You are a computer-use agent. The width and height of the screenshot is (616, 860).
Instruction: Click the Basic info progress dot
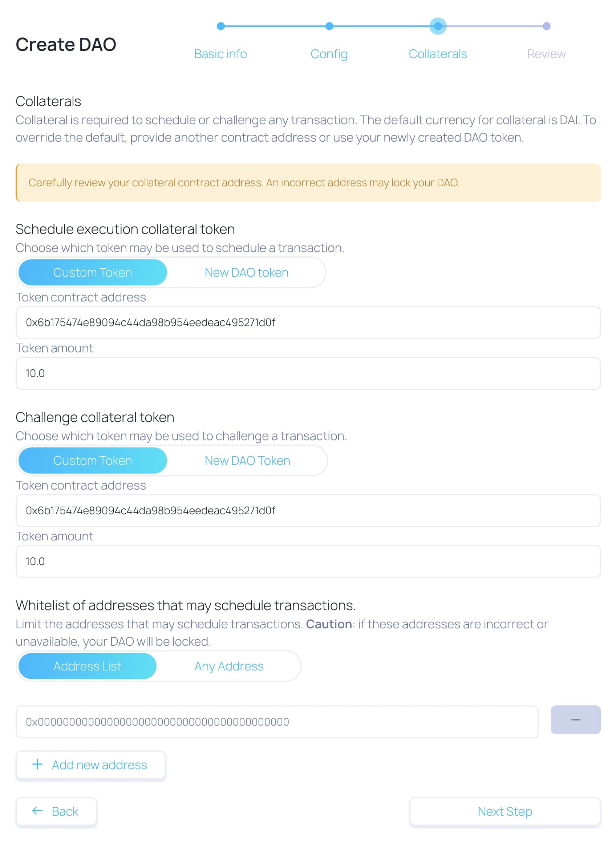coord(220,27)
